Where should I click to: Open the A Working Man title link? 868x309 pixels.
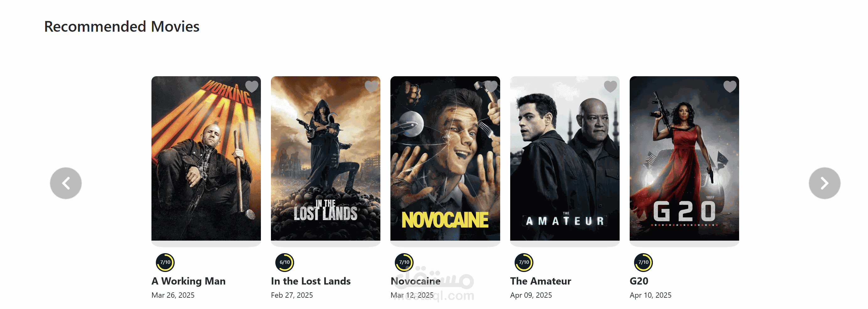pyautogui.click(x=189, y=281)
